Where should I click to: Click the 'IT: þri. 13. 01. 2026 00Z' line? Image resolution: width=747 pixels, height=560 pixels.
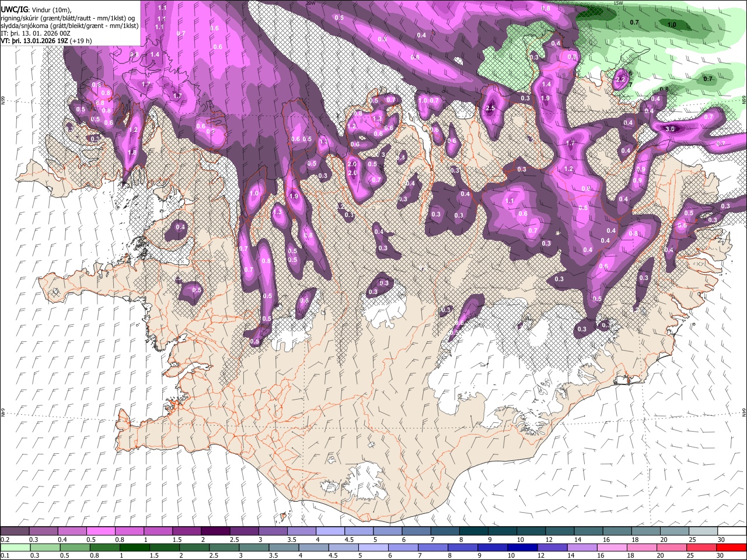[37, 33]
